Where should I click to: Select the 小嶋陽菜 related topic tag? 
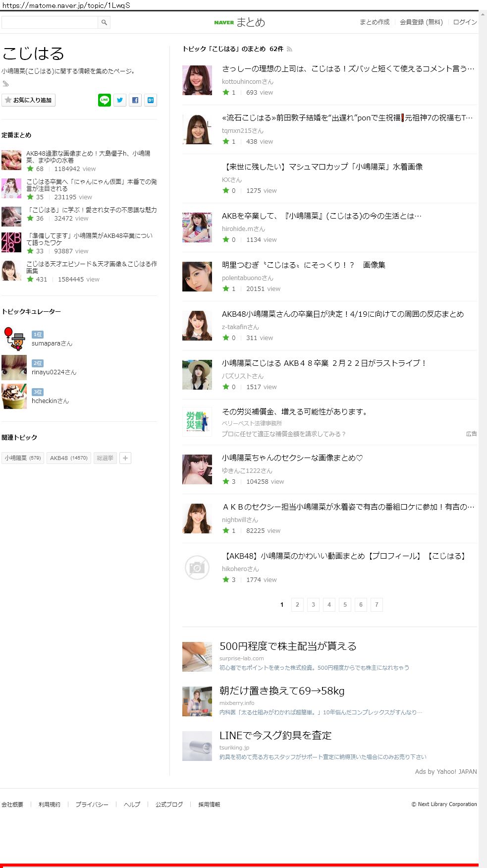pos(23,458)
